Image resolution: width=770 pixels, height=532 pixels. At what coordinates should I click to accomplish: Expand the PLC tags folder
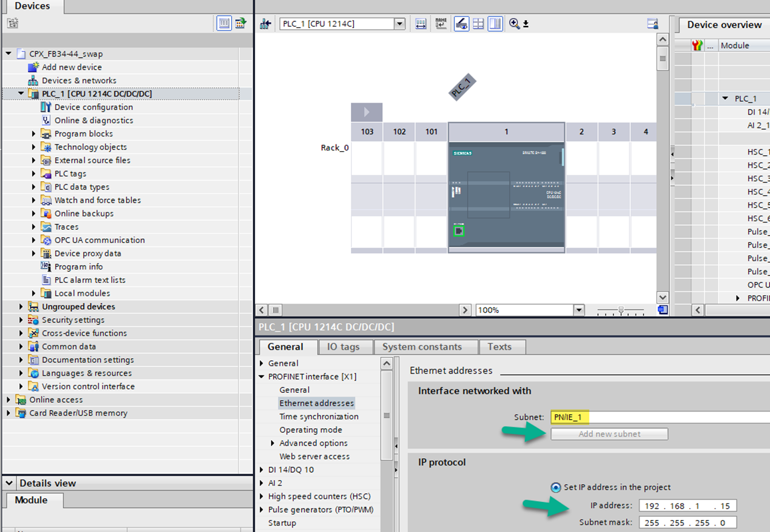pyautogui.click(x=33, y=173)
